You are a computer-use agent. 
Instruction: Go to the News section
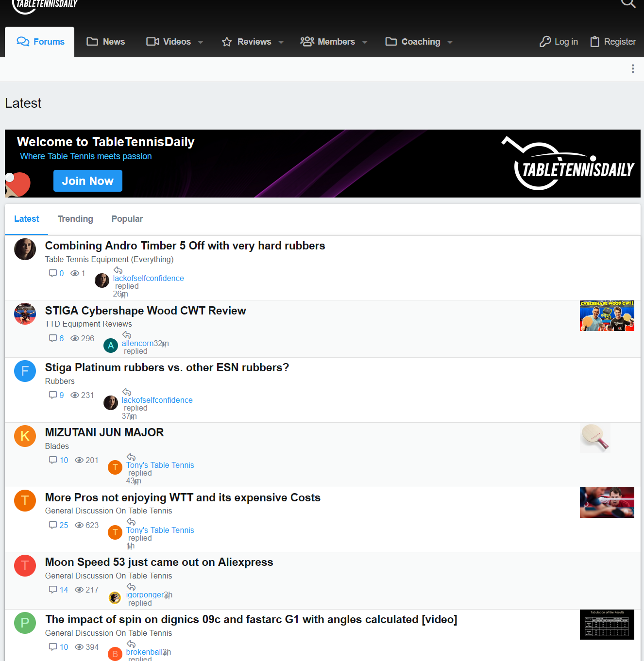(106, 42)
